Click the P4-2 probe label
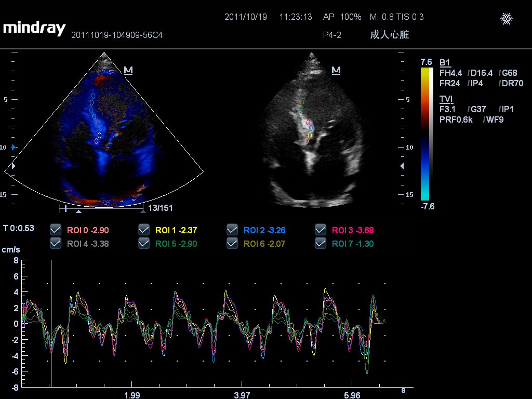The image size is (532, 399). tap(332, 35)
